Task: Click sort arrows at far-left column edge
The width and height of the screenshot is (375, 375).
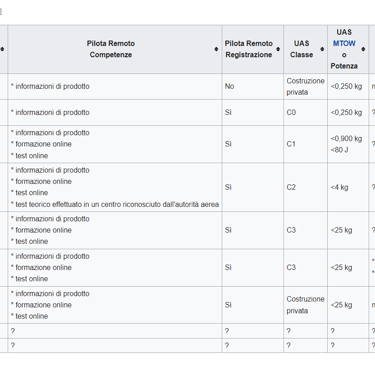Action: click(x=2, y=49)
